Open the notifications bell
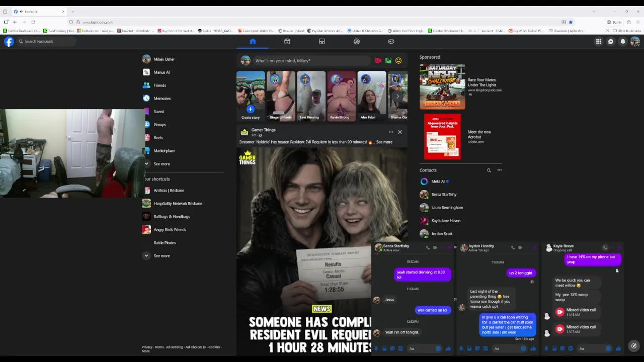The height and width of the screenshot is (362, 644). (x=623, y=42)
